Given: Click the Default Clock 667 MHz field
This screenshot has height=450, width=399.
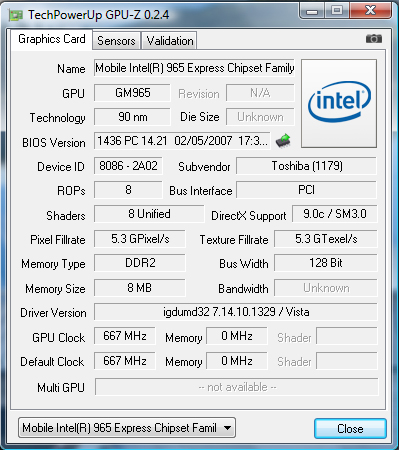Looking at the screenshot, I should coord(125,361).
